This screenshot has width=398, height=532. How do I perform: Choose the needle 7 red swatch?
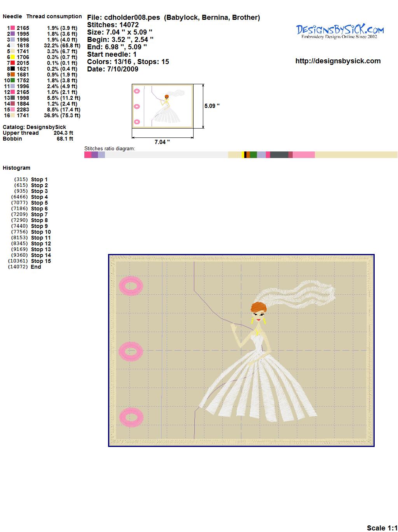pos(12,63)
